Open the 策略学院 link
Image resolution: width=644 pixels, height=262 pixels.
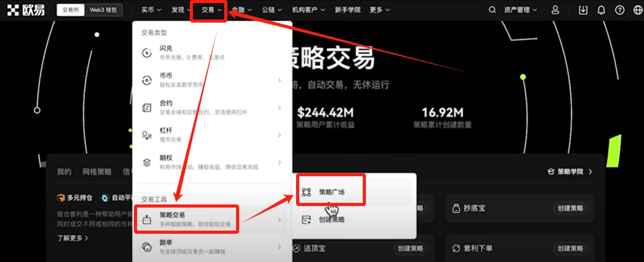point(570,172)
